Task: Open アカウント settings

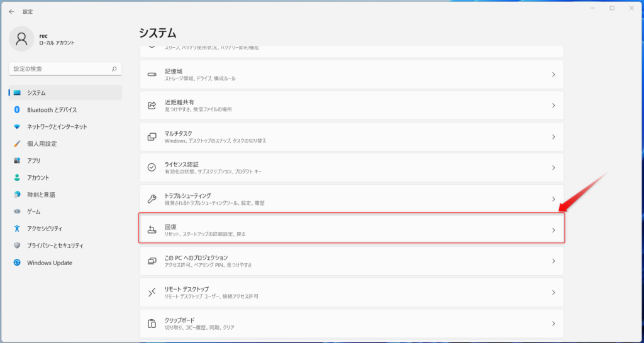Action: click(x=65, y=178)
